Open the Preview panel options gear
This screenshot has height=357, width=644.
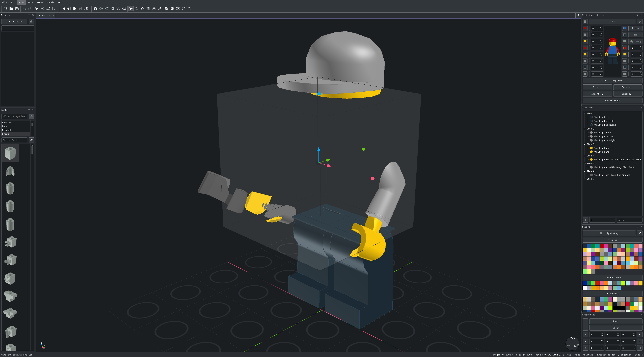31,21
